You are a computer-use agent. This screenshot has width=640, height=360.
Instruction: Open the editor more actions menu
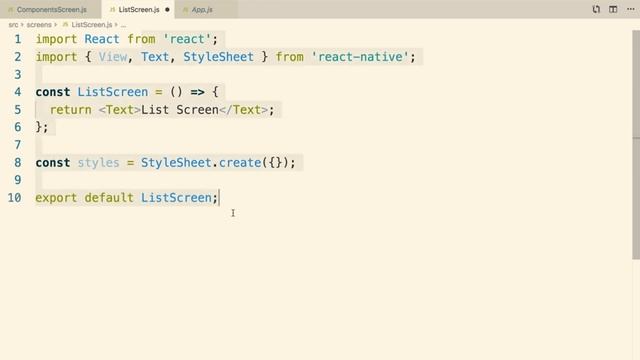click(x=631, y=9)
